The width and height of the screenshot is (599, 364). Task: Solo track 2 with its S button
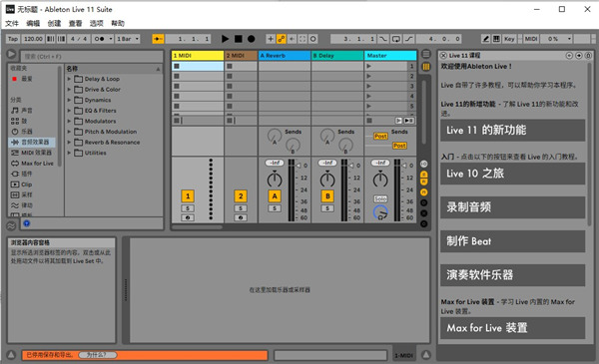241,208
